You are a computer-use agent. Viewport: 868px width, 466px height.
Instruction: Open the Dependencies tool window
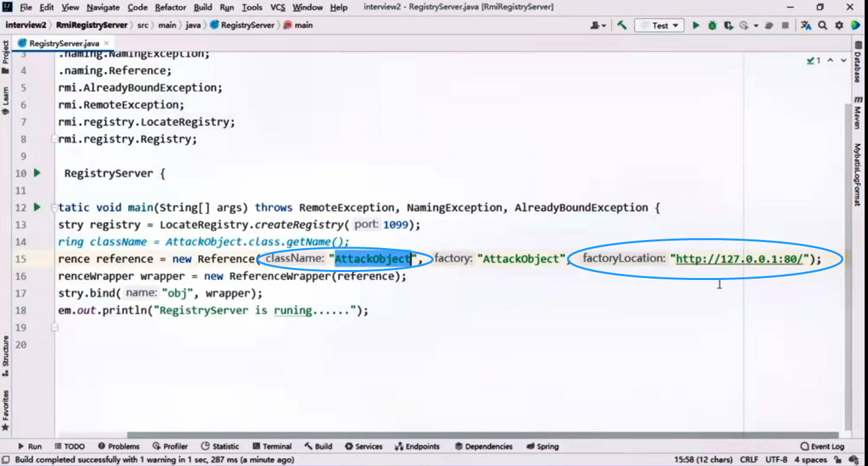(484, 447)
